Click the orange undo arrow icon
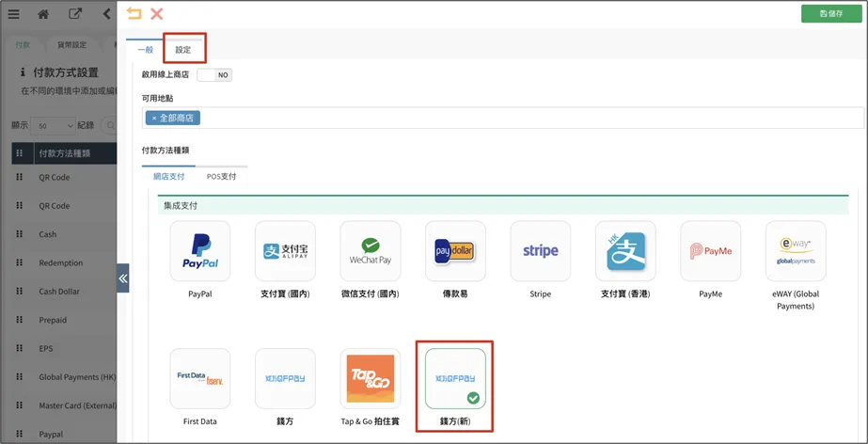The image size is (868, 444). click(134, 13)
